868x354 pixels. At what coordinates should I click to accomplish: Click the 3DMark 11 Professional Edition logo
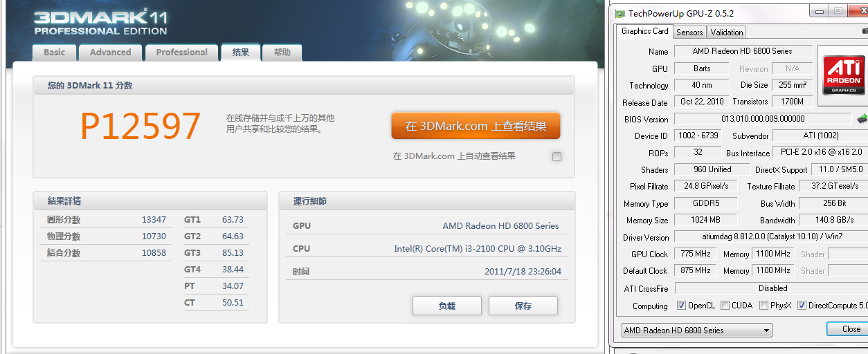[x=100, y=22]
